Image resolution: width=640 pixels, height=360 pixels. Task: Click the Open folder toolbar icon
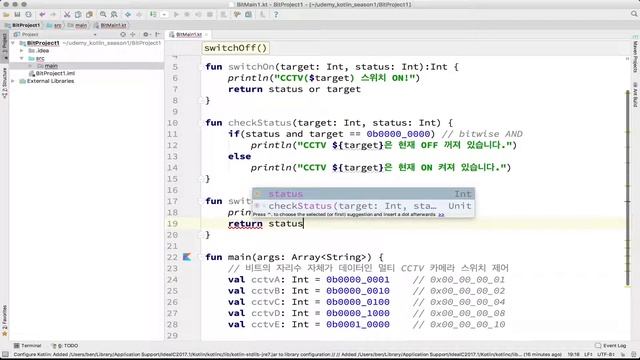click(6, 15)
